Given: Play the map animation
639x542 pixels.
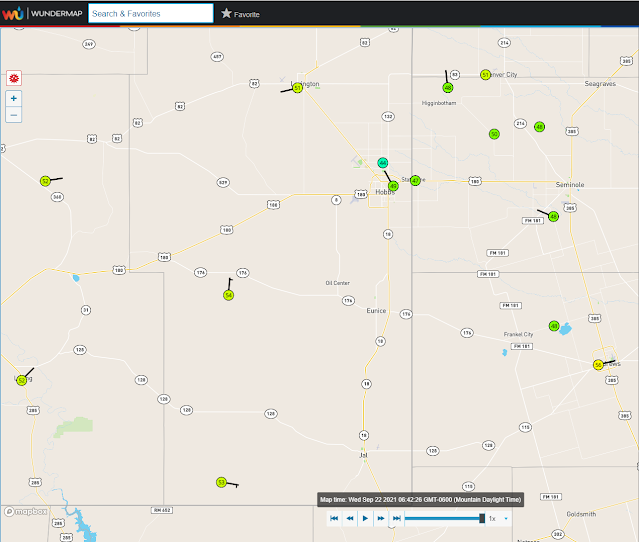Looking at the screenshot, I should [x=365, y=518].
